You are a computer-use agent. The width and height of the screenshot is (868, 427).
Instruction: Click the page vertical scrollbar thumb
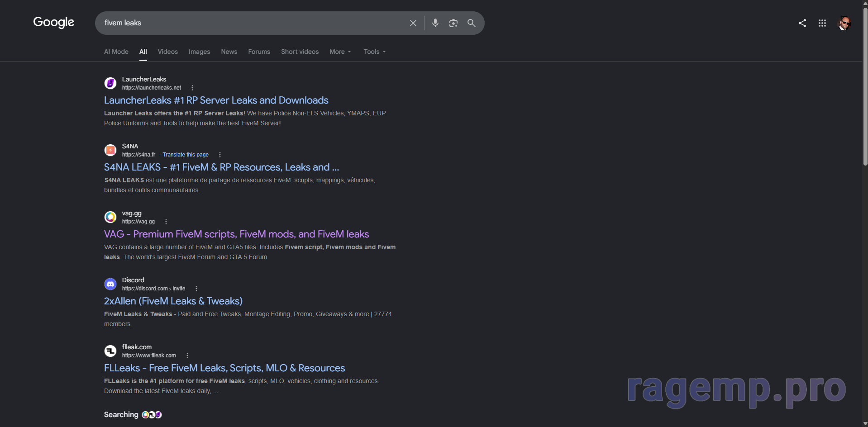(865, 86)
